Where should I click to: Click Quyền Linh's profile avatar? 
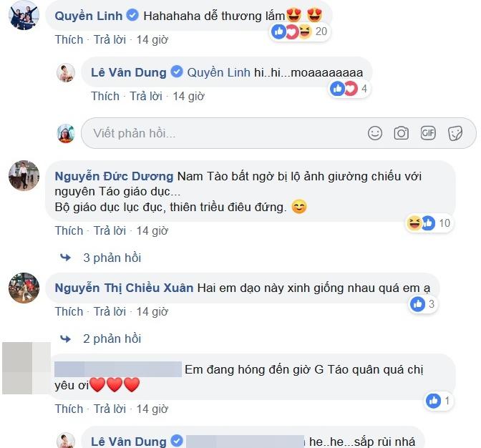pos(24,15)
